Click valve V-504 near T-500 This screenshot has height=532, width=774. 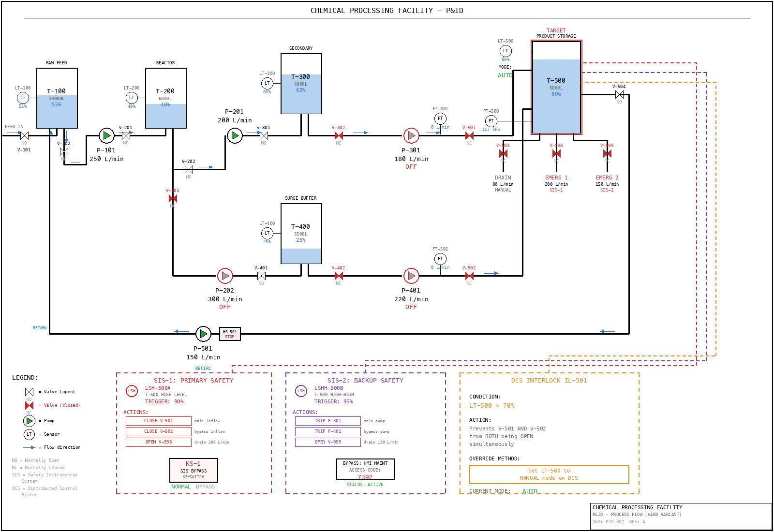[x=619, y=95]
